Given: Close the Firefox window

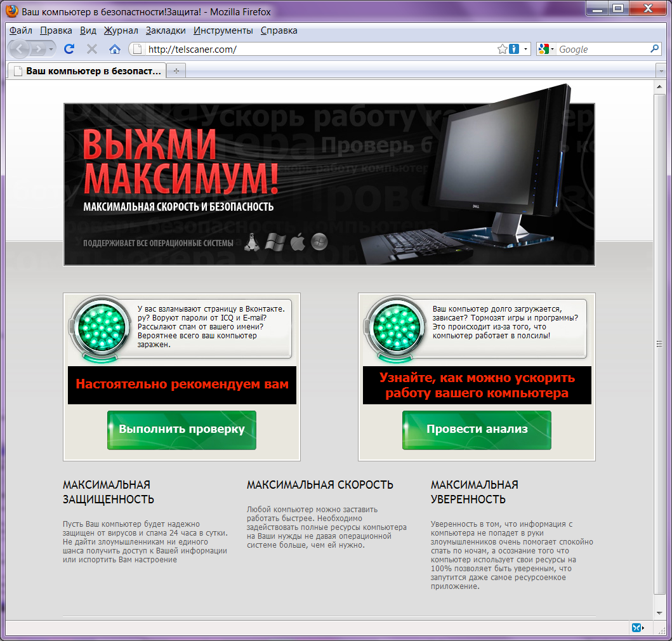Looking at the screenshot, I should [648, 9].
